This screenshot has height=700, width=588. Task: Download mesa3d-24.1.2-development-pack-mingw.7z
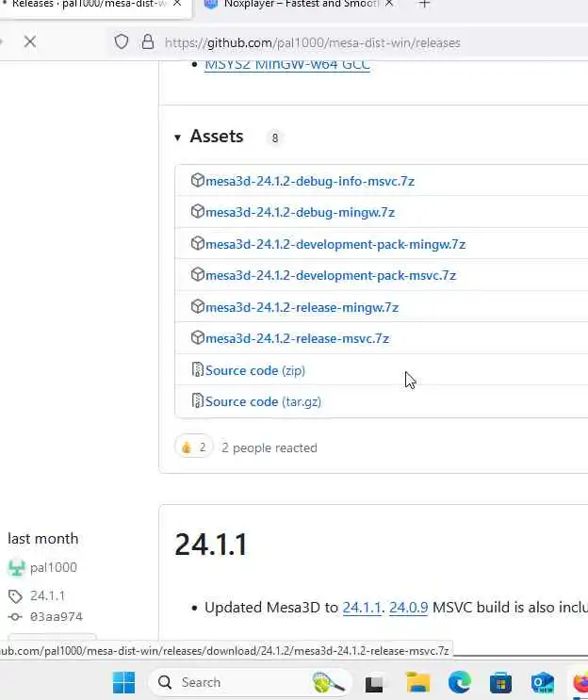(x=335, y=244)
